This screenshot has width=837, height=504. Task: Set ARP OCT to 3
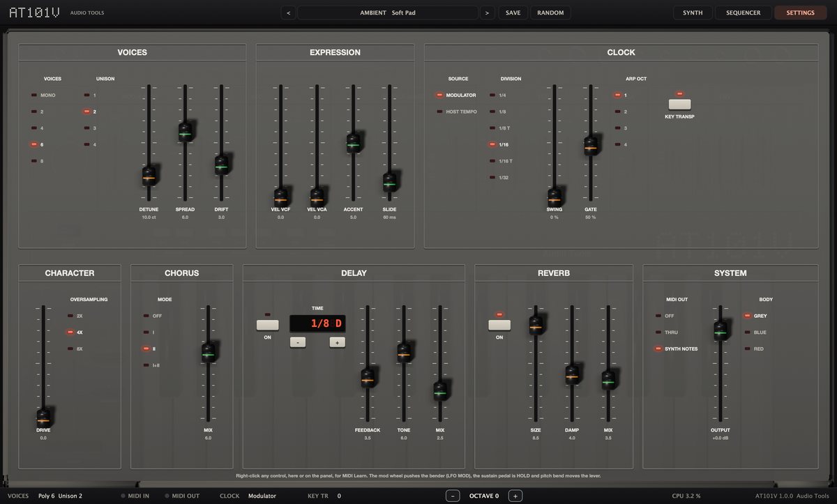tap(621, 128)
